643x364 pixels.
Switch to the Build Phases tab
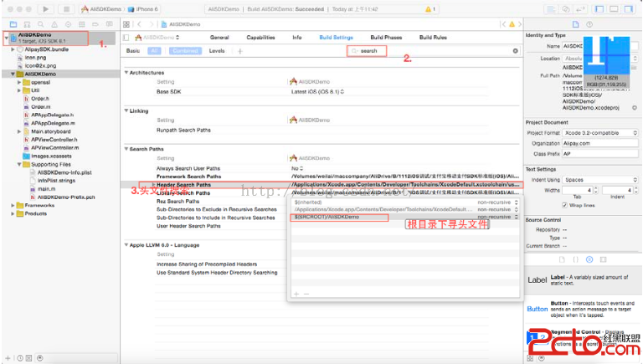tap(386, 38)
